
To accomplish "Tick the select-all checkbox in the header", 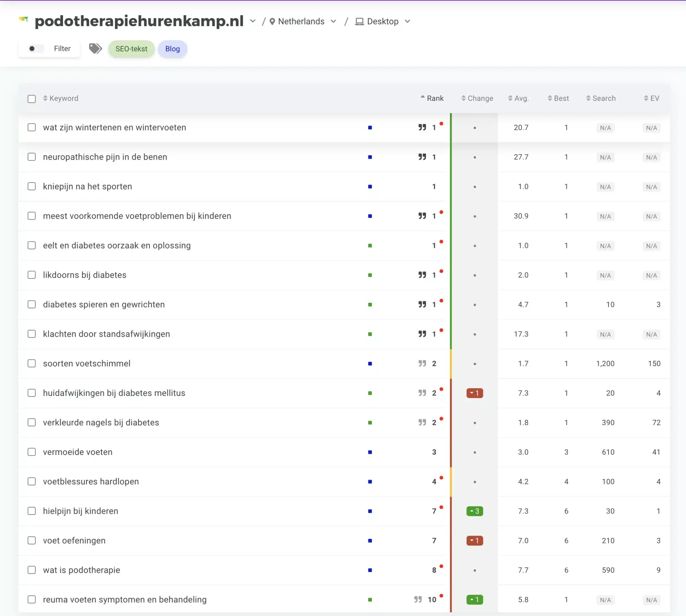I will pos(31,99).
